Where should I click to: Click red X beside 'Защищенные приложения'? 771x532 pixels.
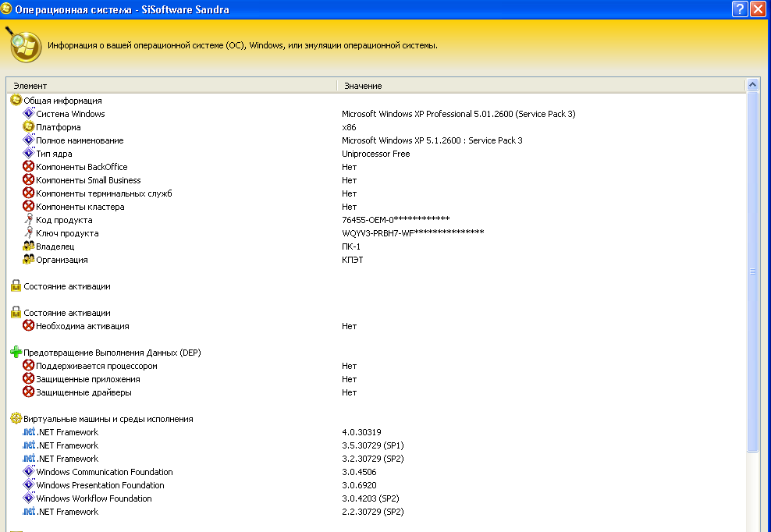29,378
